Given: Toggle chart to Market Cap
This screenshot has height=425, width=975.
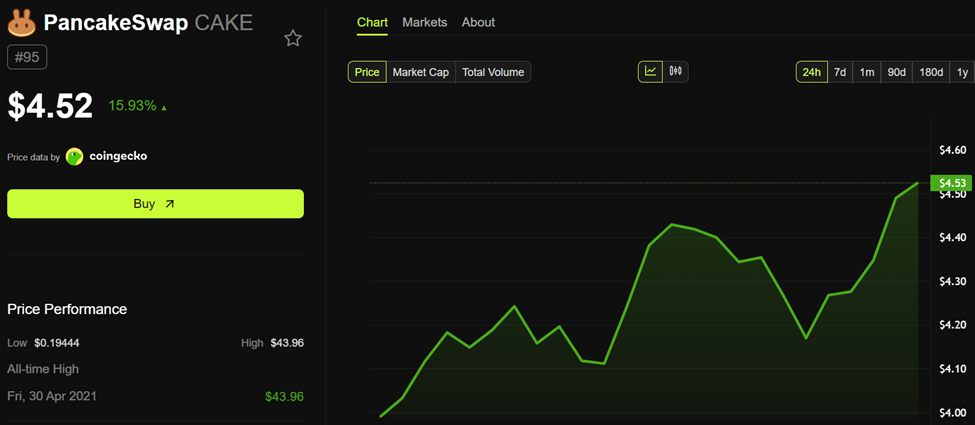Looking at the screenshot, I should [420, 72].
